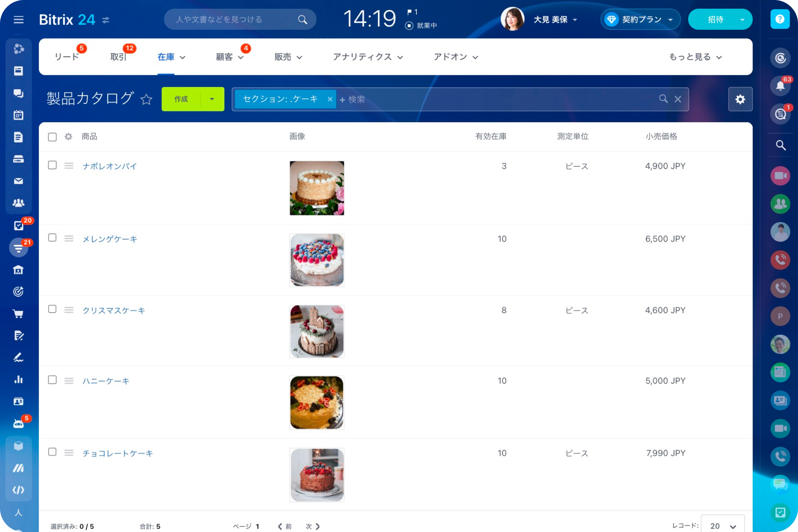Select the チョコレートケーキ row checkbox
Image resolution: width=798 pixels, height=532 pixels.
click(52, 452)
